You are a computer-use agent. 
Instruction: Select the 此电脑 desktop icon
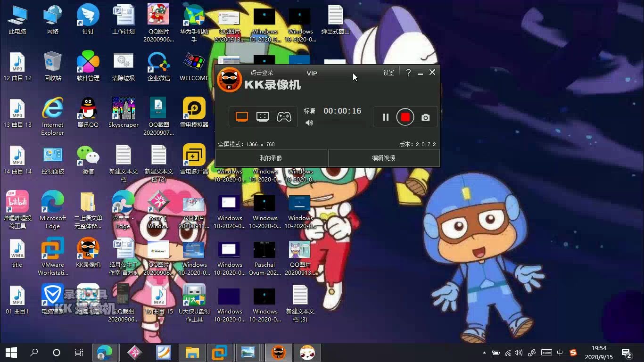coord(17,20)
